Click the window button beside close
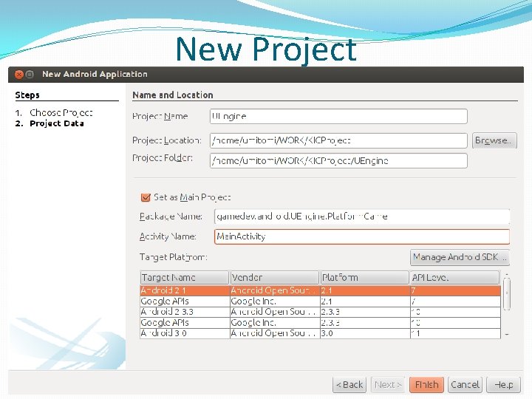Image resolution: width=532 pixels, height=399 pixels. coord(30,75)
